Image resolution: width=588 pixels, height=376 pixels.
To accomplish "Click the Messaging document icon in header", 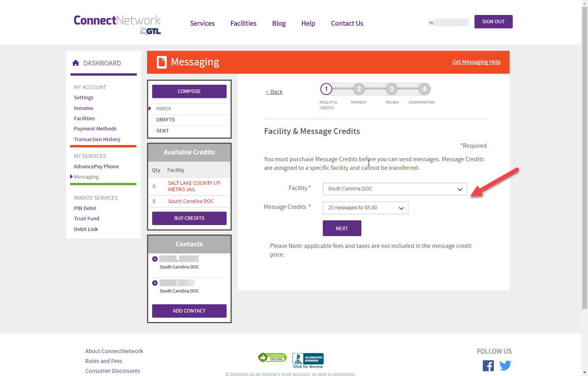I will (x=162, y=62).
